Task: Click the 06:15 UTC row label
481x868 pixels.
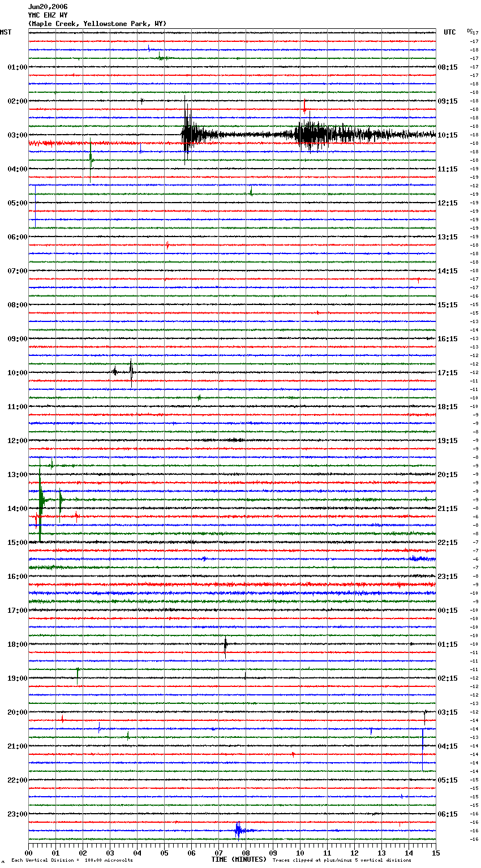Action: [448, 814]
